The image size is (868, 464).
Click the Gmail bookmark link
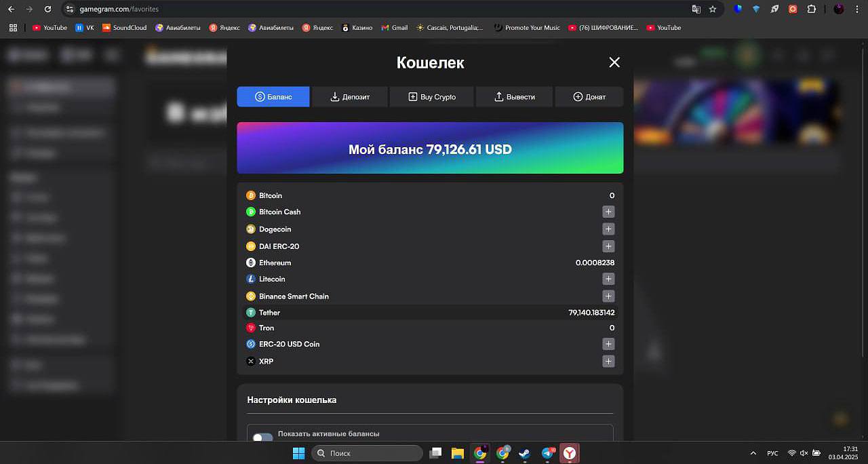(395, 28)
